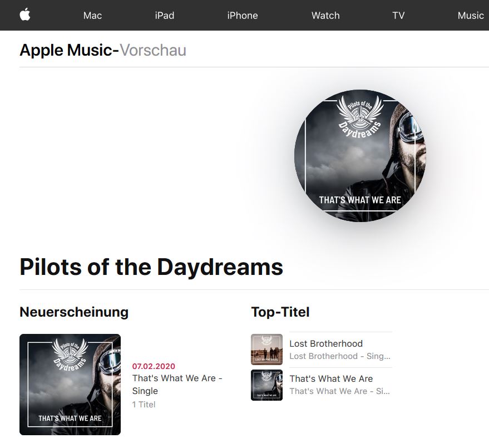Click the Lost Brotherhood song thumbnail
This screenshot has width=489, height=448.
click(266, 349)
